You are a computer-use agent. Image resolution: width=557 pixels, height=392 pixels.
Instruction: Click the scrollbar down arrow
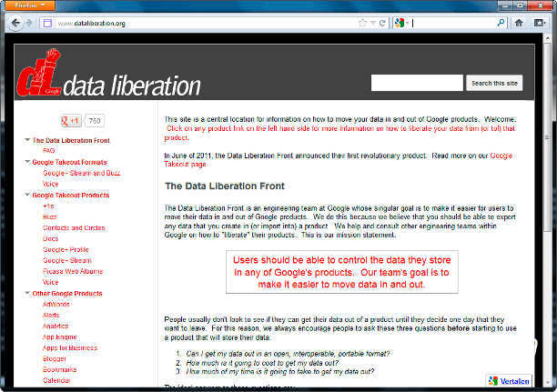coord(547,383)
